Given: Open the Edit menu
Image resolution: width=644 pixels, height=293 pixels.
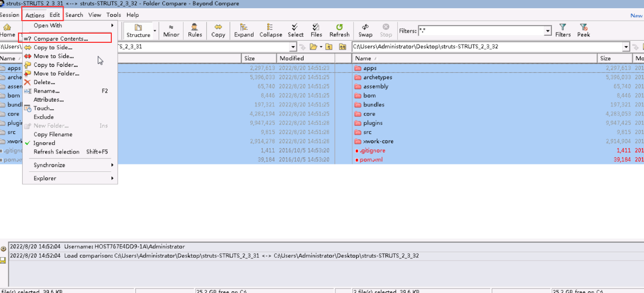Looking at the screenshot, I should coord(55,15).
